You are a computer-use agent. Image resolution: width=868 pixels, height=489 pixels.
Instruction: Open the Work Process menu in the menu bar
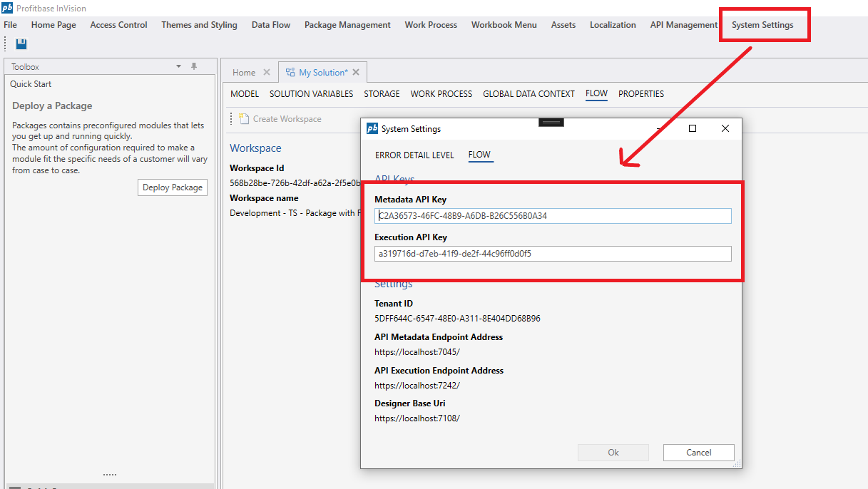[431, 25]
